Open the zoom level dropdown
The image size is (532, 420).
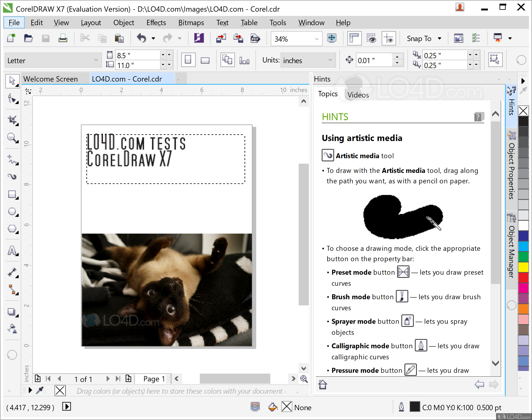pos(317,39)
